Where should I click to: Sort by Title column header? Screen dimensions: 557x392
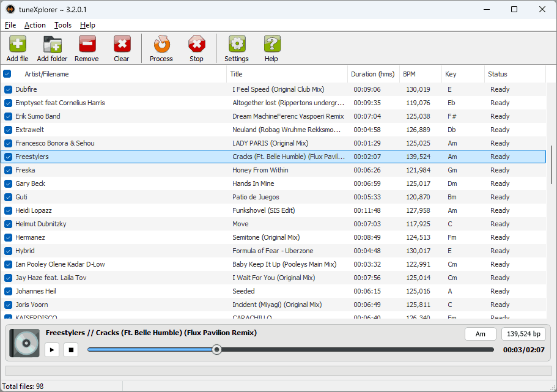[x=287, y=74]
